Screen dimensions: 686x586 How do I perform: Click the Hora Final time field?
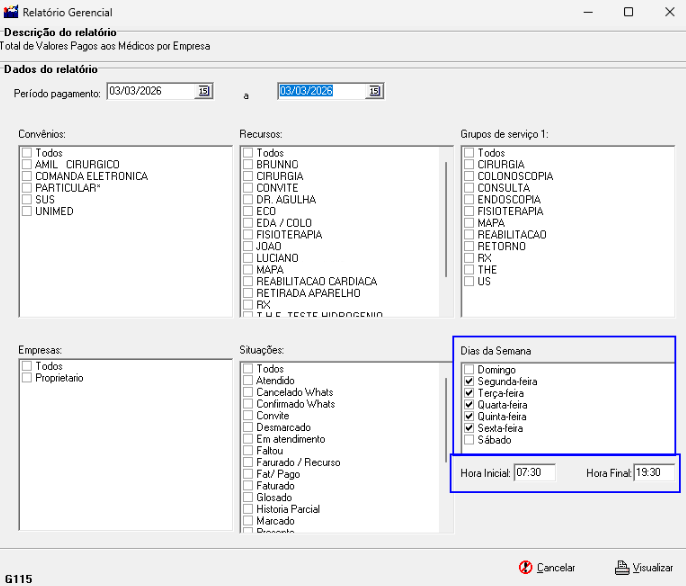(x=654, y=472)
